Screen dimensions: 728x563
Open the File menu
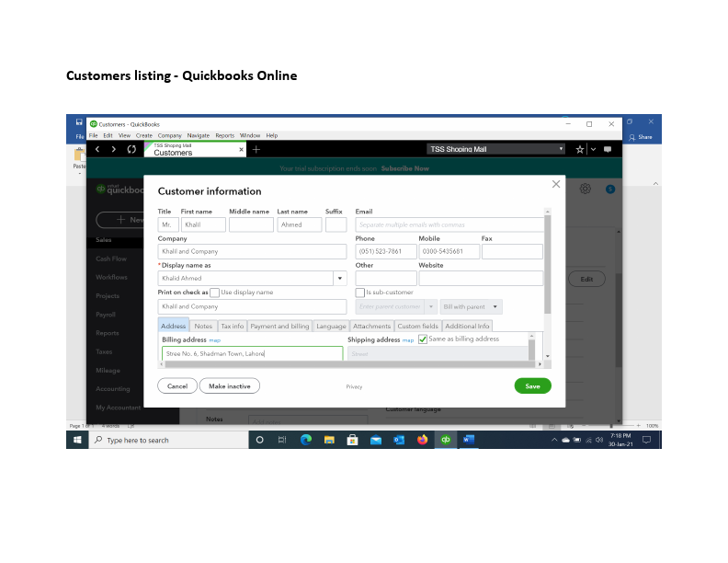94,135
